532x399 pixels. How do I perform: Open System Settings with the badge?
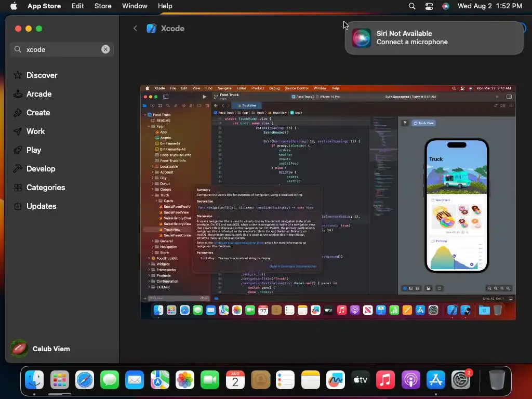pyautogui.click(x=461, y=379)
